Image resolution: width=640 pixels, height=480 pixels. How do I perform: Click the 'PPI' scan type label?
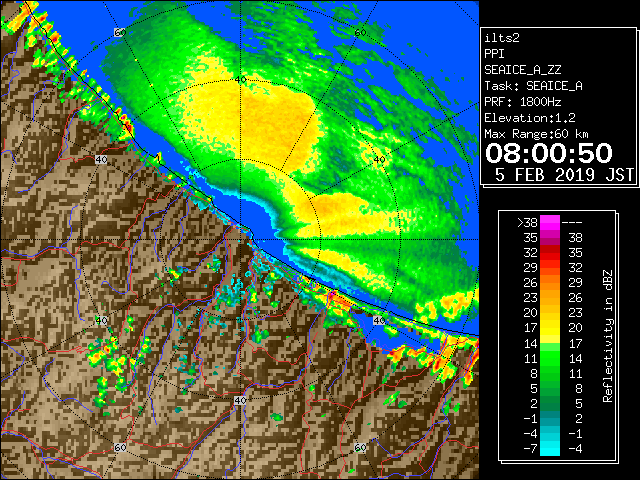494,54
